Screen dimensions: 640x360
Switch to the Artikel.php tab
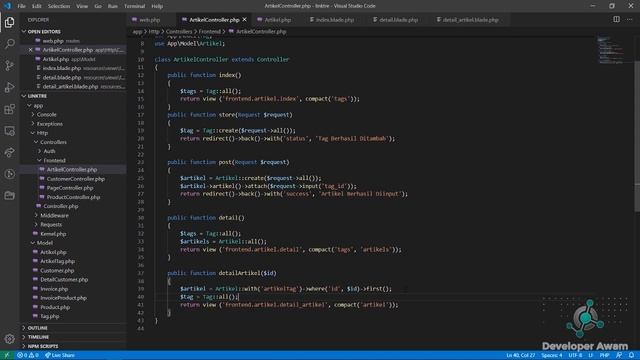pos(278,20)
